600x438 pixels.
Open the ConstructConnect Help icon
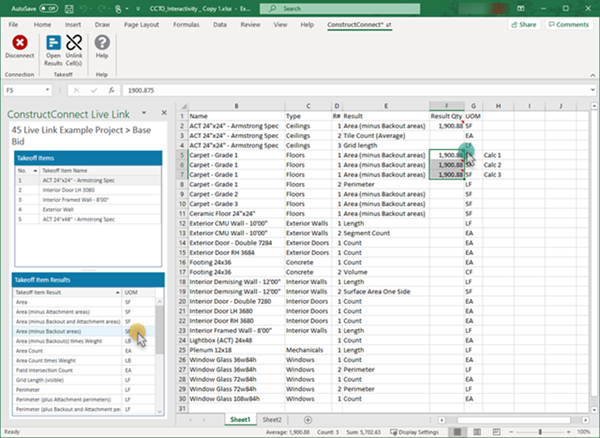pyautogui.click(x=102, y=42)
